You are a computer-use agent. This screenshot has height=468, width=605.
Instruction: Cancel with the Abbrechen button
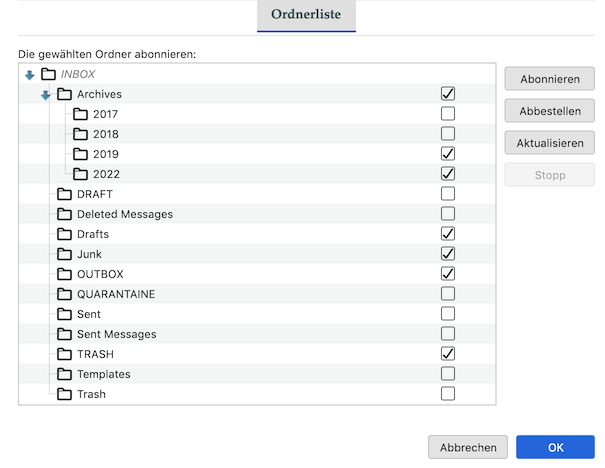pos(468,446)
